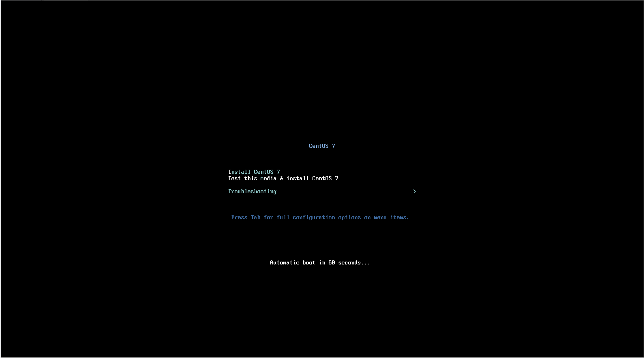Open the Troubleshooting submenu entry
644x358 pixels.
252,191
